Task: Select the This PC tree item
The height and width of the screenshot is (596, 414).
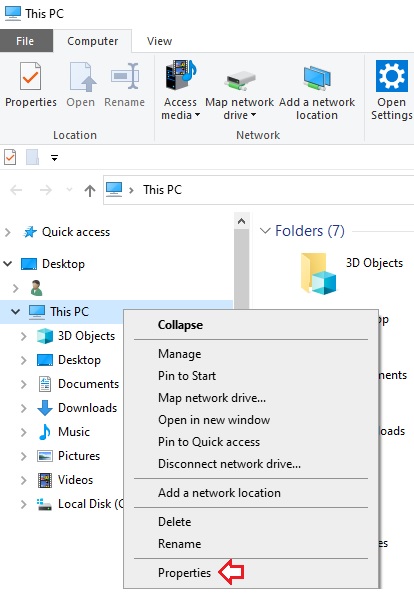Action: tap(69, 312)
